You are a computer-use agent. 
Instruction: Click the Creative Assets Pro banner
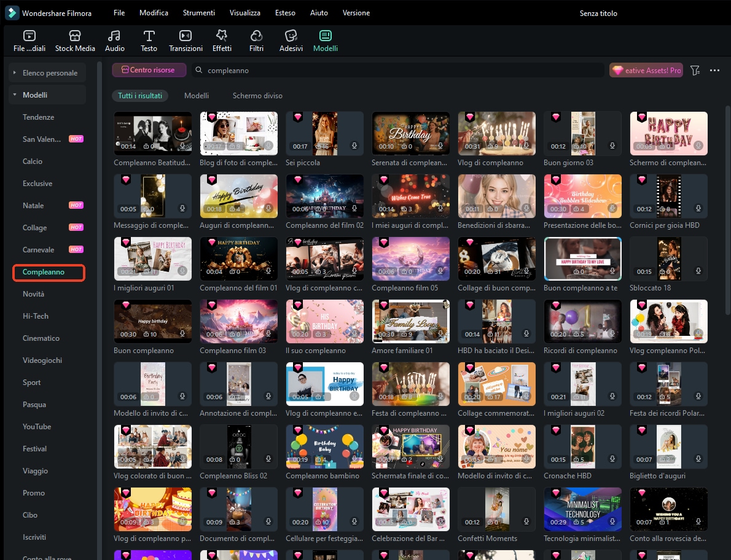click(646, 71)
